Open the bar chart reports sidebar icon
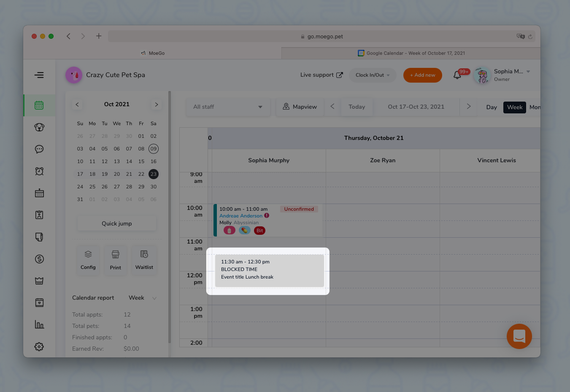 pos(39,325)
